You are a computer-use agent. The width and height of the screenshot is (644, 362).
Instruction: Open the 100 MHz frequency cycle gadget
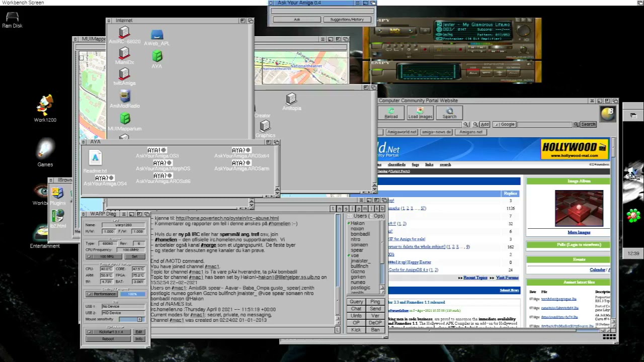point(103,256)
